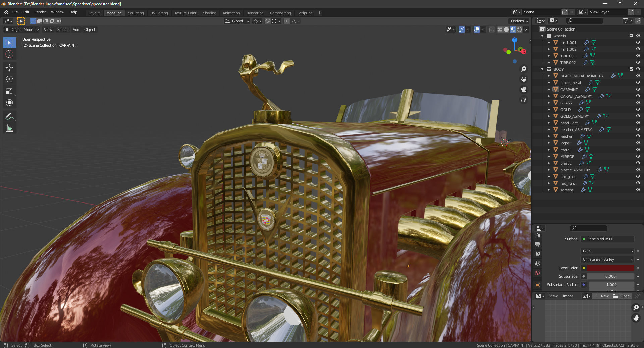
Task: Open World properties globe icon
Action: pyautogui.click(x=537, y=273)
